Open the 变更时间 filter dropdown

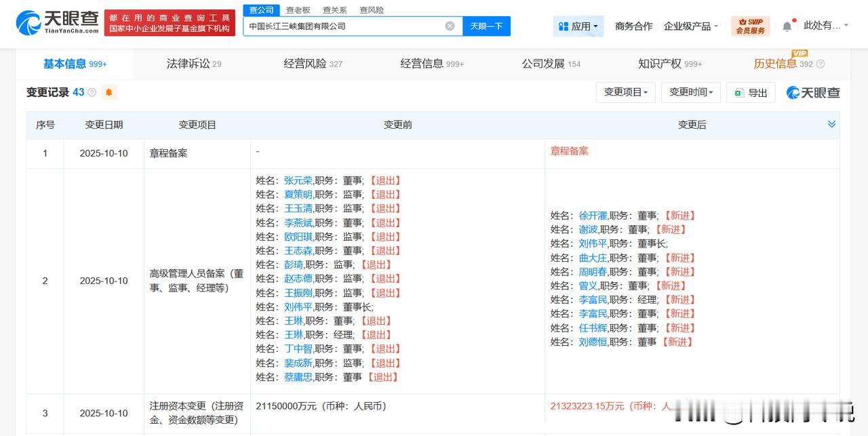coord(691,92)
